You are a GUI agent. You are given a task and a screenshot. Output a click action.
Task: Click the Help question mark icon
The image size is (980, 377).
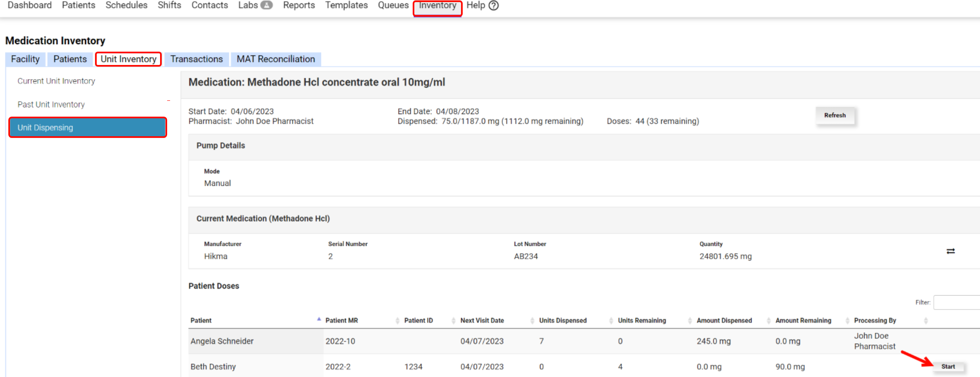click(x=494, y=5)
